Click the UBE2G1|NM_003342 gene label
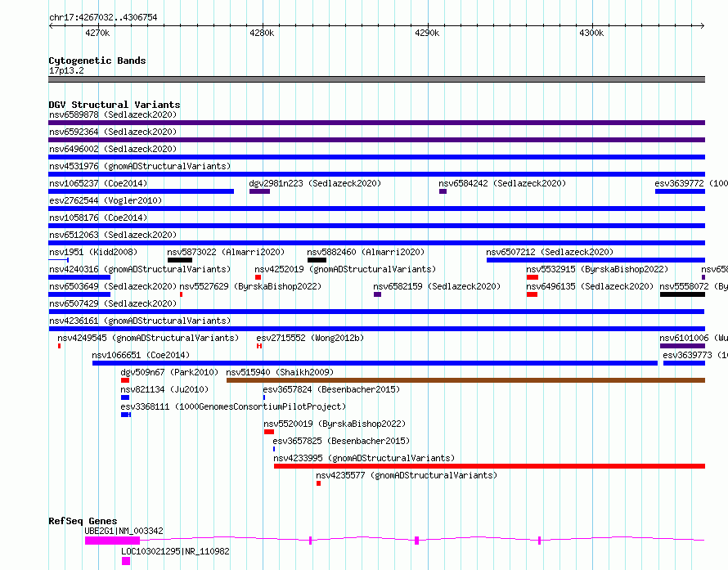The height and width of the screenshot is (570, 728). click(124, 531)
